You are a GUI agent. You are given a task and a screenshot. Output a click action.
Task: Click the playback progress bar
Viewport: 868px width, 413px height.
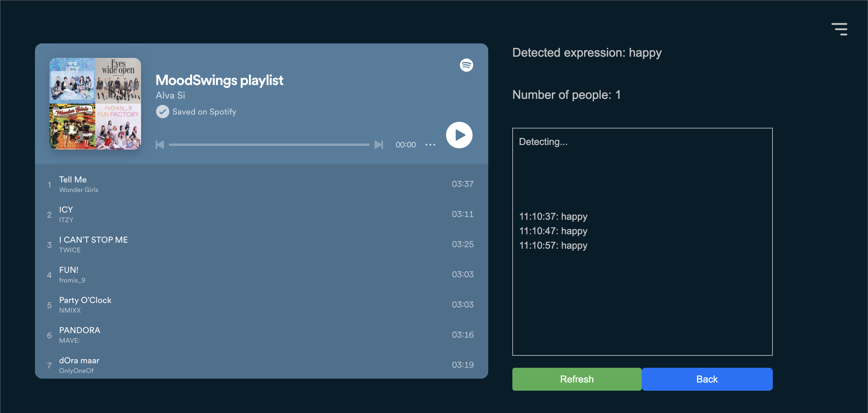(x=269, y=145)
